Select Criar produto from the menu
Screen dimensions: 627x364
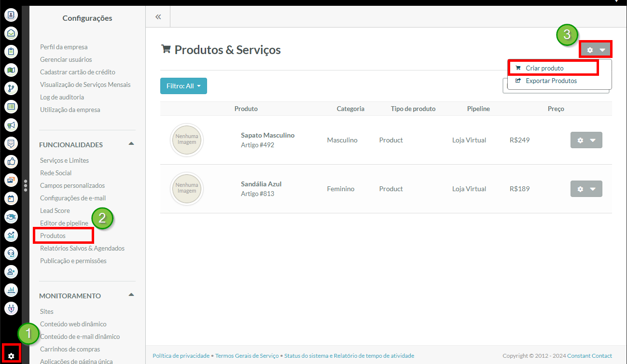pos(544,68)
